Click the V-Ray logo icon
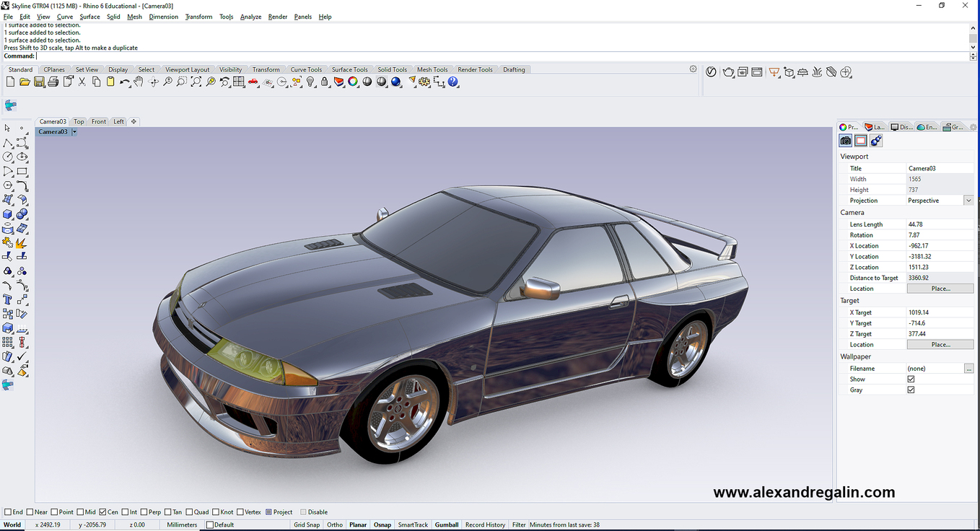 tap(711, 72)
